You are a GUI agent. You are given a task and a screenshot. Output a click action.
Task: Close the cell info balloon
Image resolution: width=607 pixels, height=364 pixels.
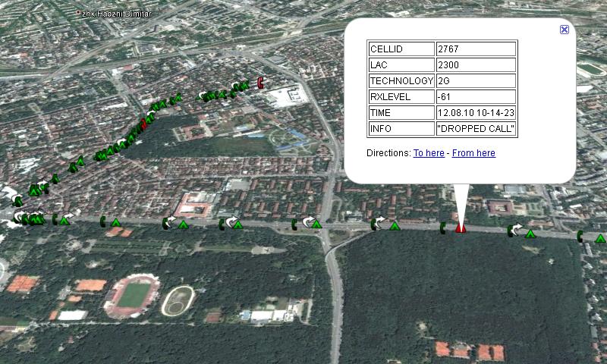(564, 30)
